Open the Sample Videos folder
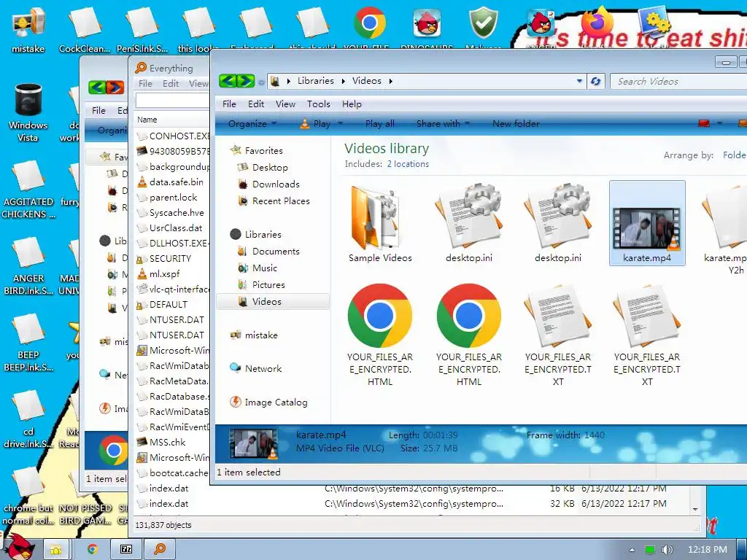747x560 pixels. [380, 224]
